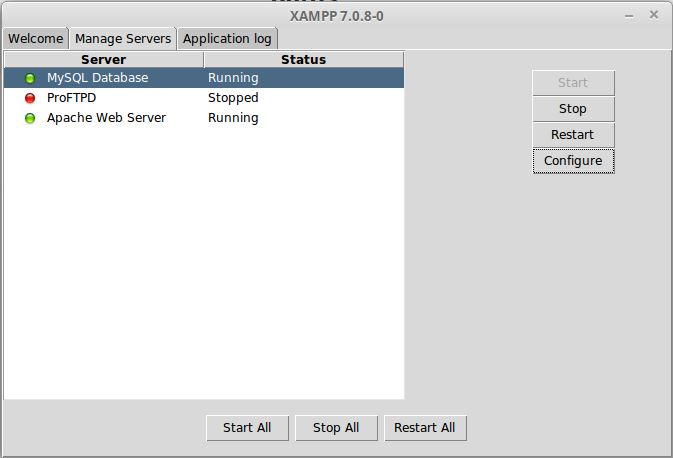The width and height of the screenshot is (673, 458).
Task: Switch to the Welcome tab
Action: pos(36,39)
